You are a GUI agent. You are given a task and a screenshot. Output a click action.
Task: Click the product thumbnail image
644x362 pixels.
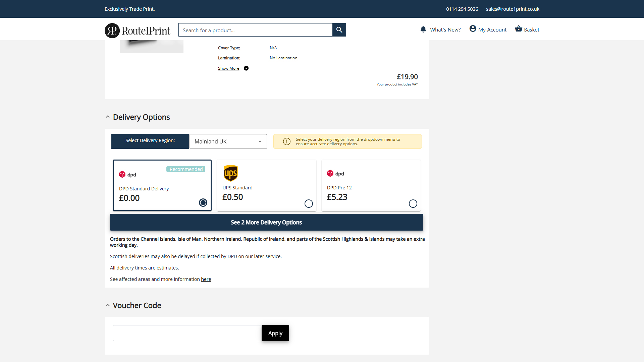coord(152,47)
